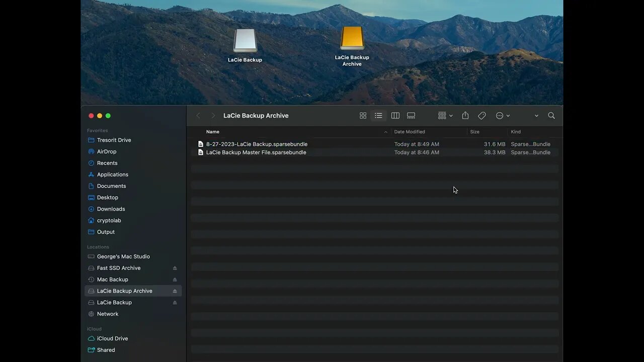Open the search magnifier in Finder
Viewport: 644px width, 362px height.
551,116
